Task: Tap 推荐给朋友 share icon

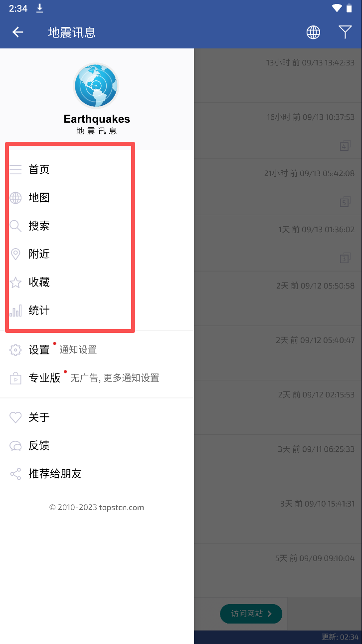Action: coord(15,474)
